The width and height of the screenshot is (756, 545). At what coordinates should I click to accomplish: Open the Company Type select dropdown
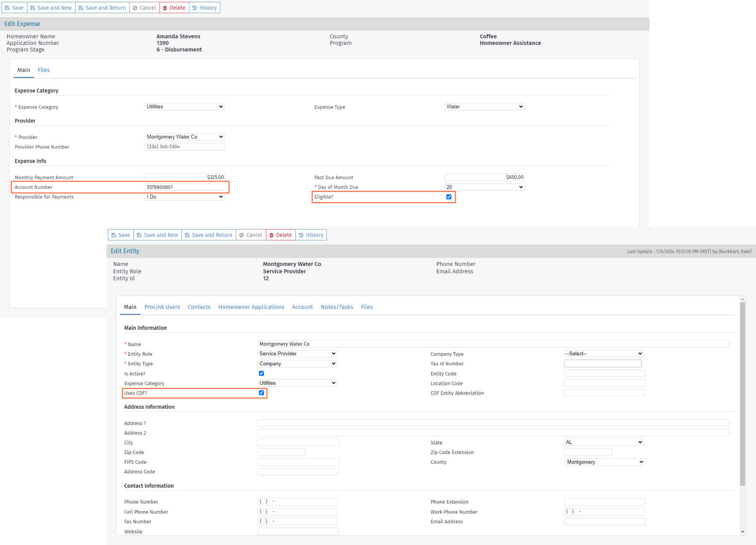coord(603,353)
